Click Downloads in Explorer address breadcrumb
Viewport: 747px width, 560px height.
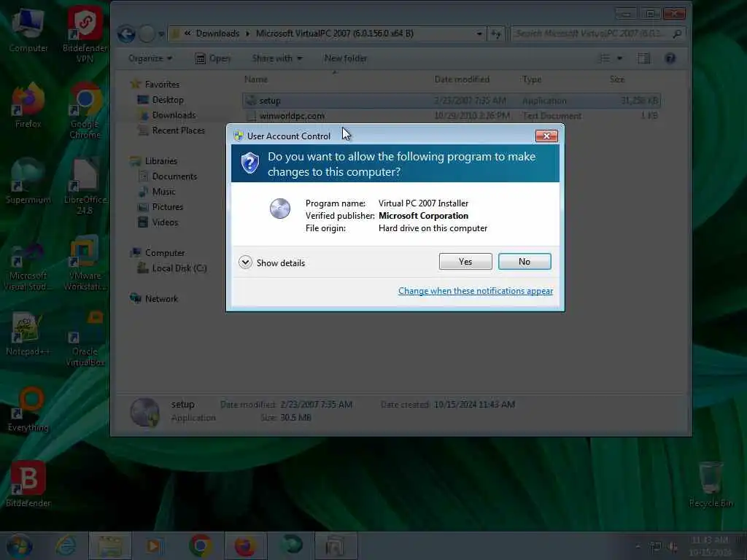pyautogui.click(x=217, y=34)
